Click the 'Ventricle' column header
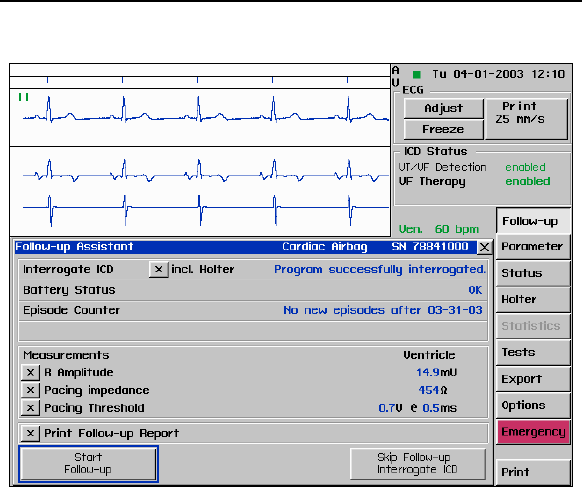The width and height of the screenshot is (582, 487). [429, 355]
